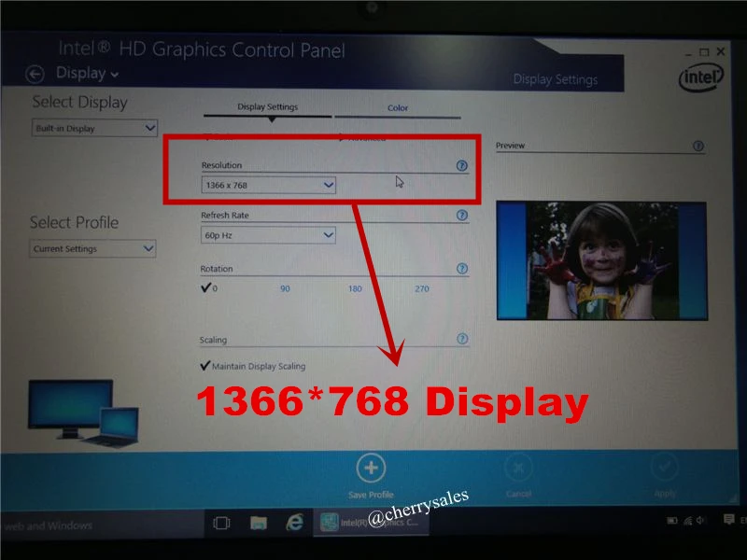Select rotation 90 option
747x560 pixels.
285,288
